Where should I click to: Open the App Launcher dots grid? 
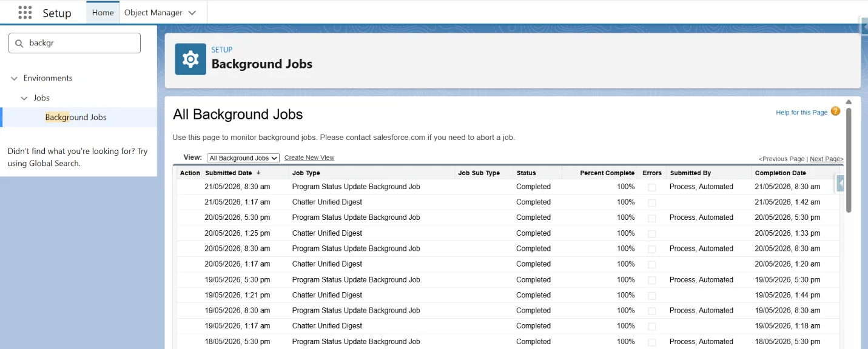tap(25, 13)
